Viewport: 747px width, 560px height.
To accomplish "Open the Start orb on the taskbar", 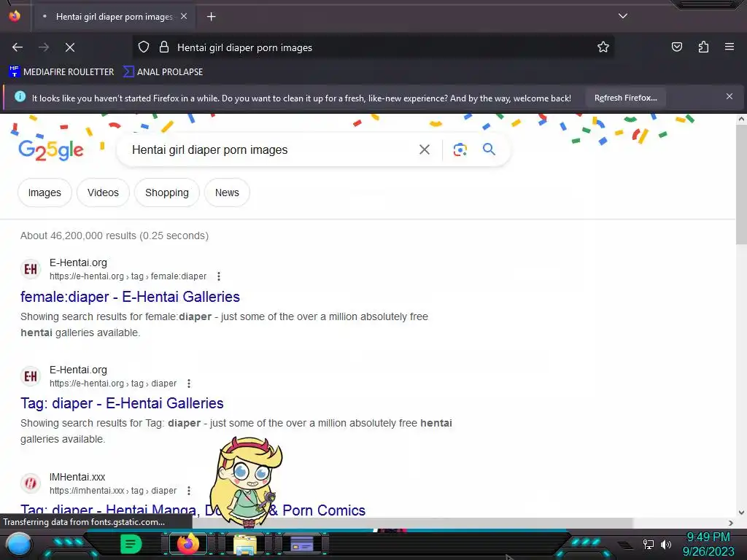I will (x=18, y=545).
